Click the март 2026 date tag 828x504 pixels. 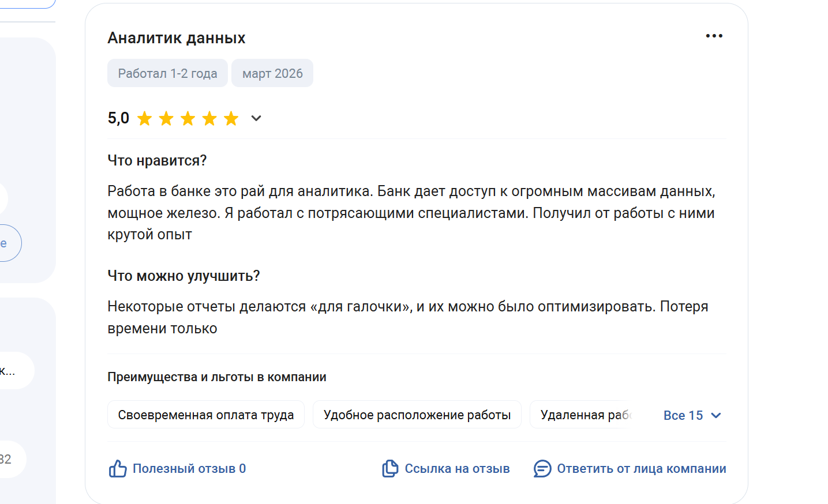point(272,73)
